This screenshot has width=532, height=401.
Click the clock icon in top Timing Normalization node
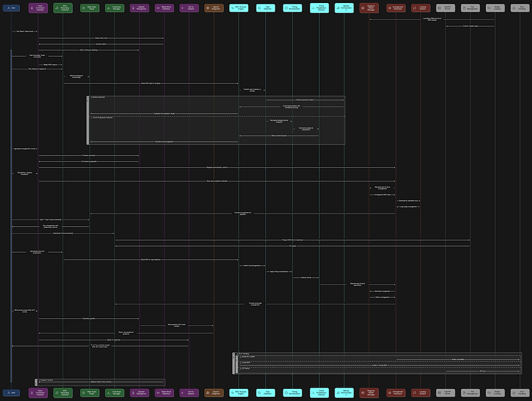tap(286, 8)
